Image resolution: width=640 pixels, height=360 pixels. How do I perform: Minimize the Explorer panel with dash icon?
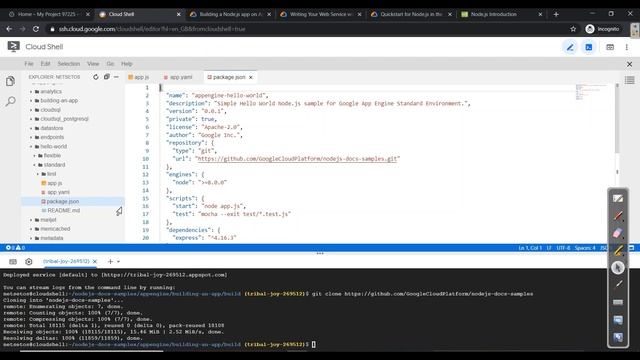(116, 77)
